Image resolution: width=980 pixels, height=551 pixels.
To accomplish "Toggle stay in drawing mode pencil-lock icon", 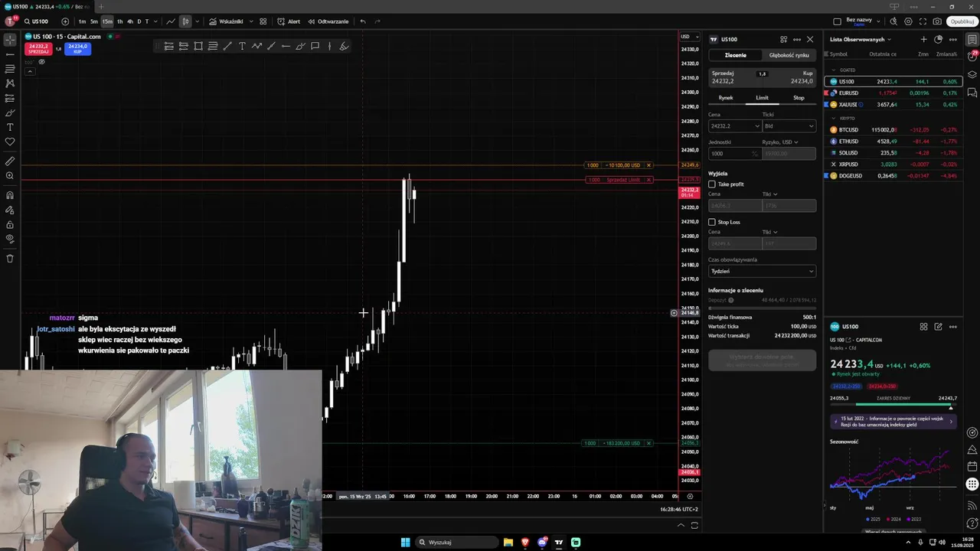I will click(10, 210).
